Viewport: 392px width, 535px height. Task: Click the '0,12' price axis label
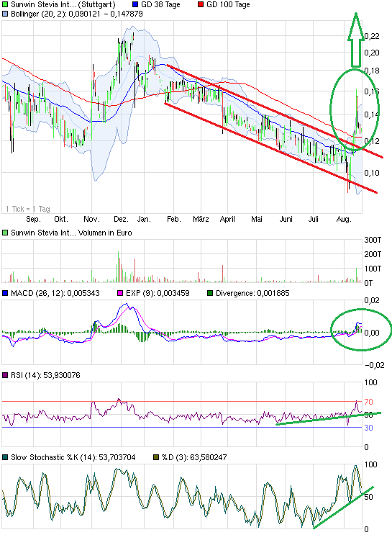(x=372, y=141)
